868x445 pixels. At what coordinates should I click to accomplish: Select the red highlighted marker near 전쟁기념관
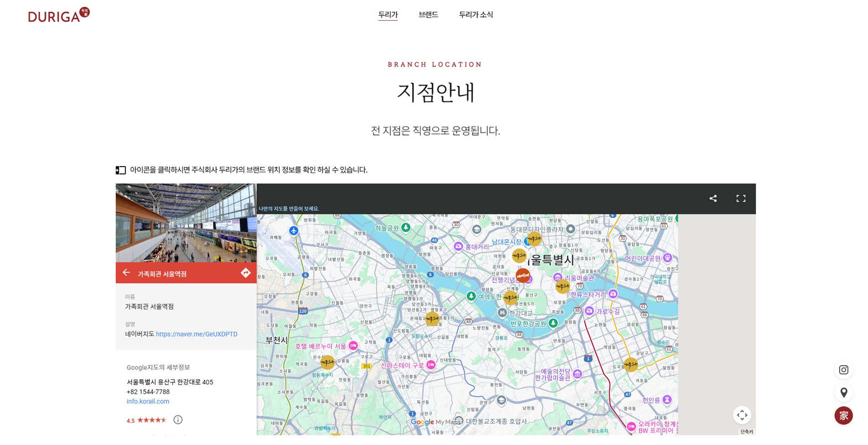pos(523,276)
